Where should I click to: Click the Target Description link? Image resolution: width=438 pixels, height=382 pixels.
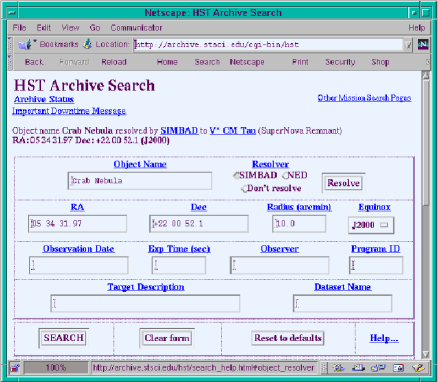[x=146, y=287]
